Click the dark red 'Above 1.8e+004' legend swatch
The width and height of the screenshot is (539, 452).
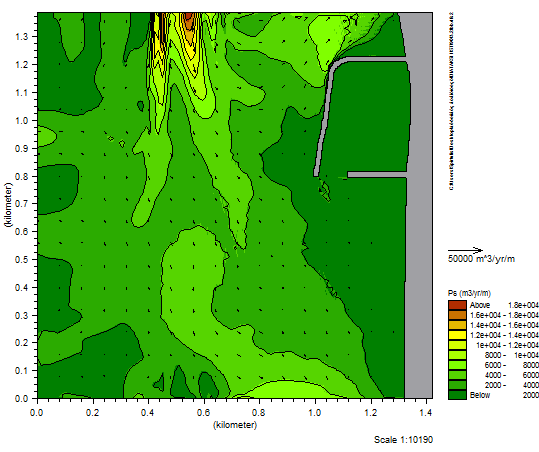pos(457,305)
